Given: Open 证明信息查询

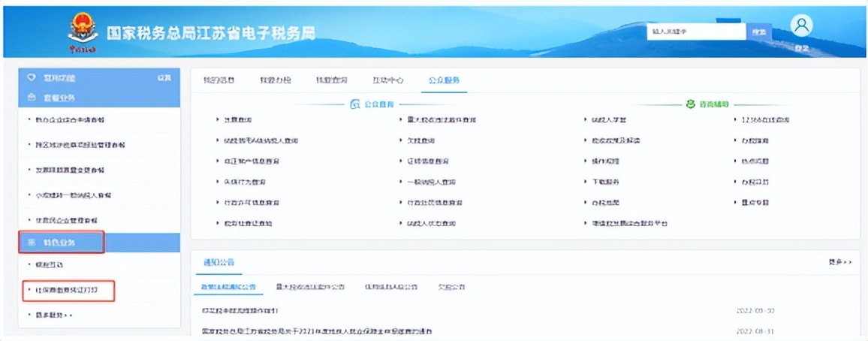Looking at the screenshot, I should (x=427, y=161).
